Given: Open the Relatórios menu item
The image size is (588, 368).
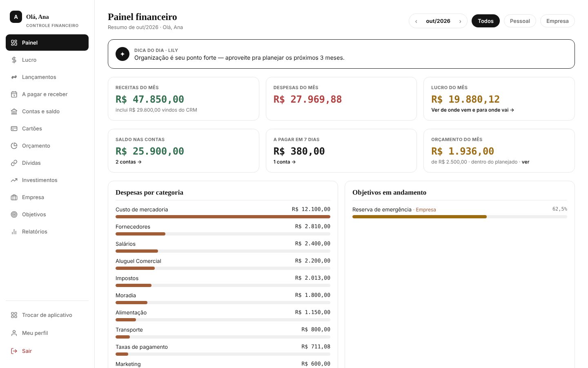Looking at the screenshot, I should [47, 231].
